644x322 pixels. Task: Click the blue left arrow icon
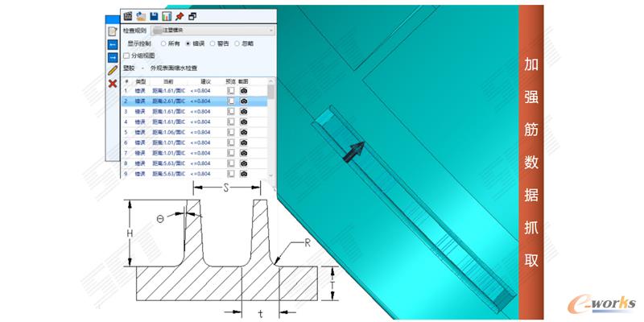point(113,43)
